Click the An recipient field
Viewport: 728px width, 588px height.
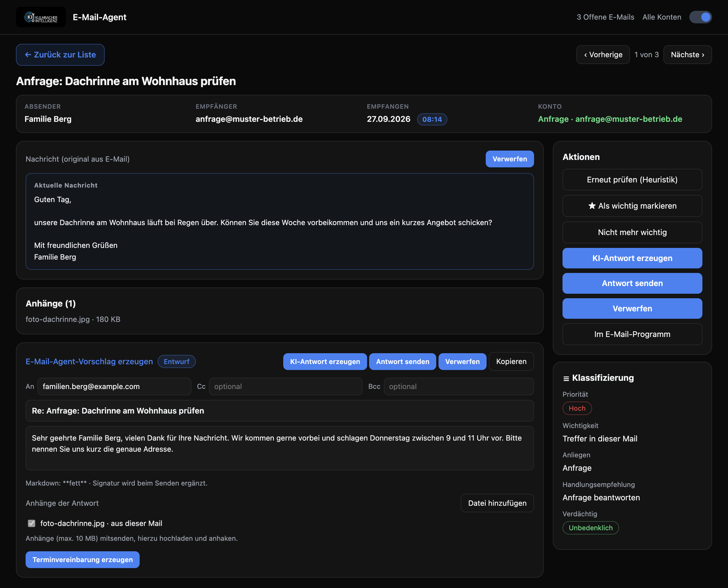(x=114, y=386)
